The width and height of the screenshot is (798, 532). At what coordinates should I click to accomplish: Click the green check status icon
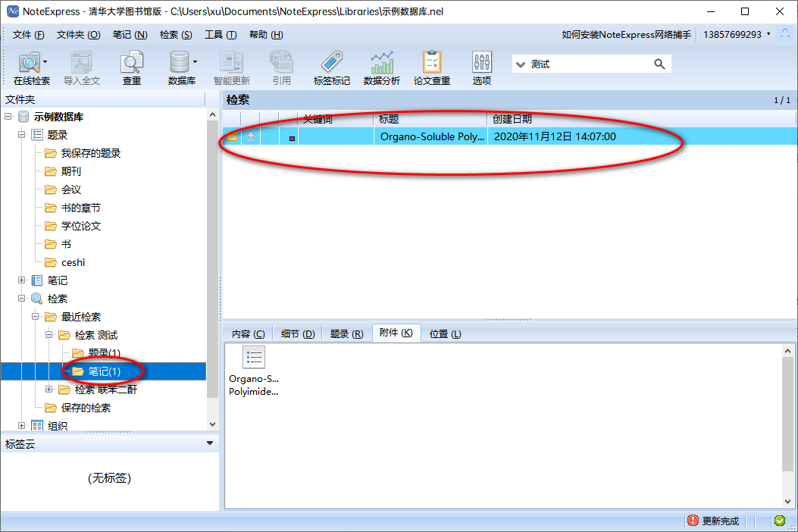779,521
